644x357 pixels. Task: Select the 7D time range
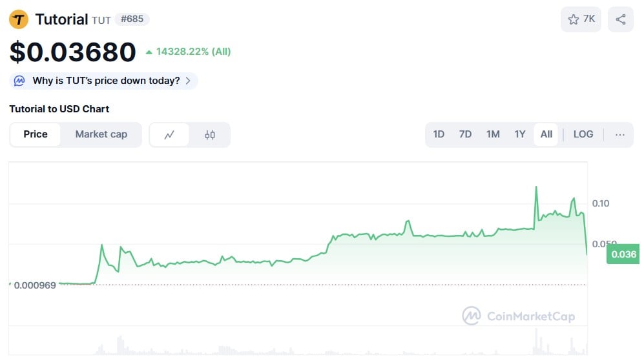tap(465, 134)
